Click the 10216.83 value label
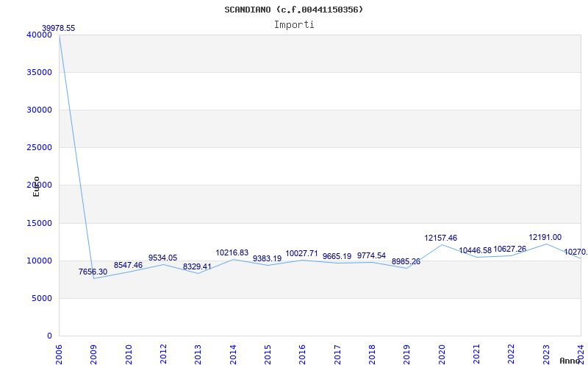The width and height of the screenshot is (588, 368). pos(232,252)
